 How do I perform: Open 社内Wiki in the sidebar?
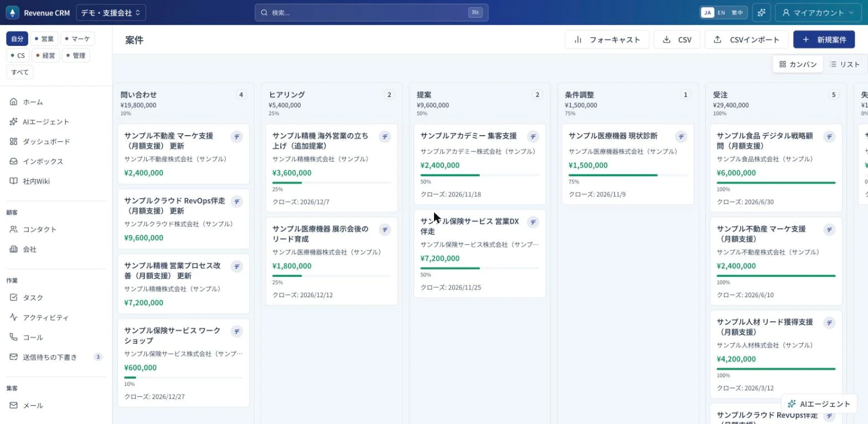pyautogui.click(x=56, y=181)
